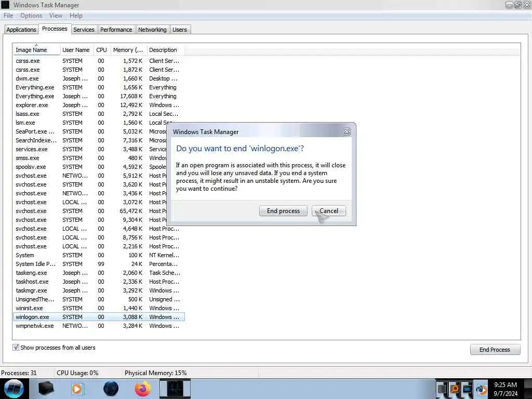Open the media player taskbar icon
532x399 pixels.
(77, 389)
